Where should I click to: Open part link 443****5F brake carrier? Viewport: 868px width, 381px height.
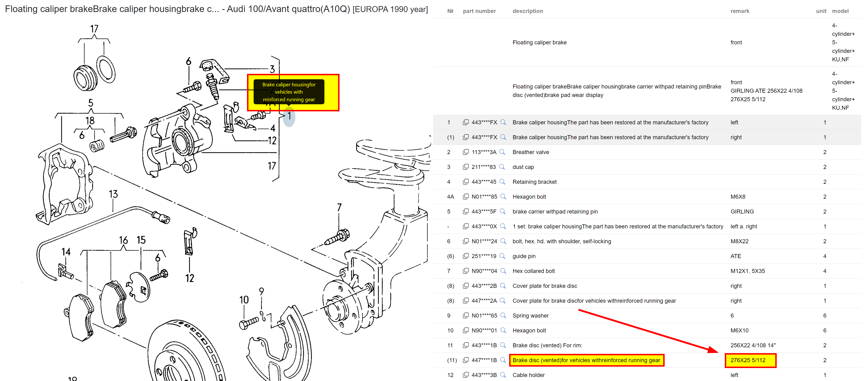484,212
